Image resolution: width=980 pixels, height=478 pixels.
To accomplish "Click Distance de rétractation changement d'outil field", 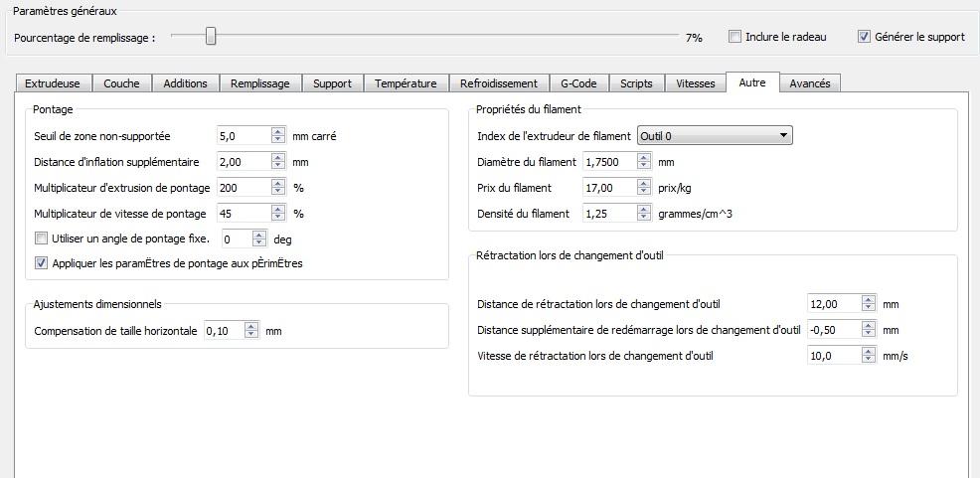I will click(834, 304).
